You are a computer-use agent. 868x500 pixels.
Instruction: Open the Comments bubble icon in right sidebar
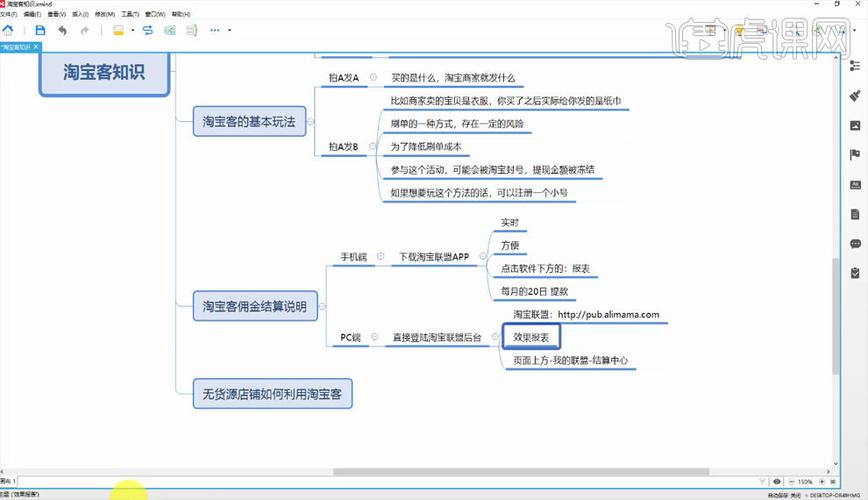pos(855,244)
